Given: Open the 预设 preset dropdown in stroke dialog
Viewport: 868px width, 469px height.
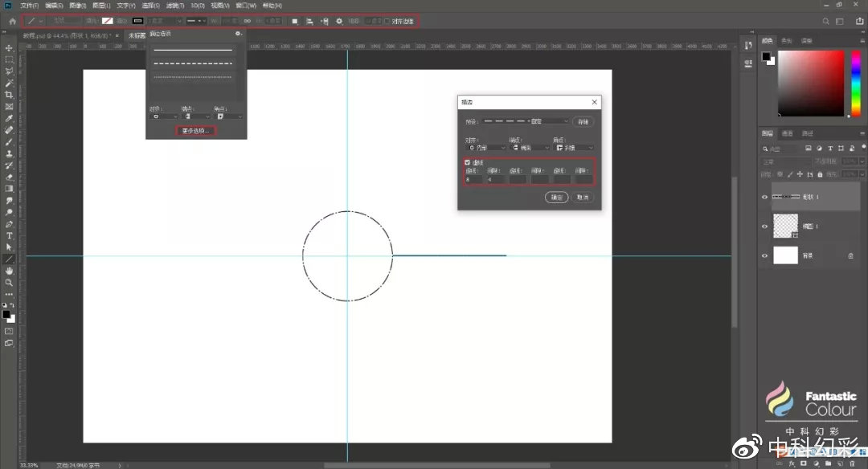Looking at the screenshot, I should [x=524, y=121].
